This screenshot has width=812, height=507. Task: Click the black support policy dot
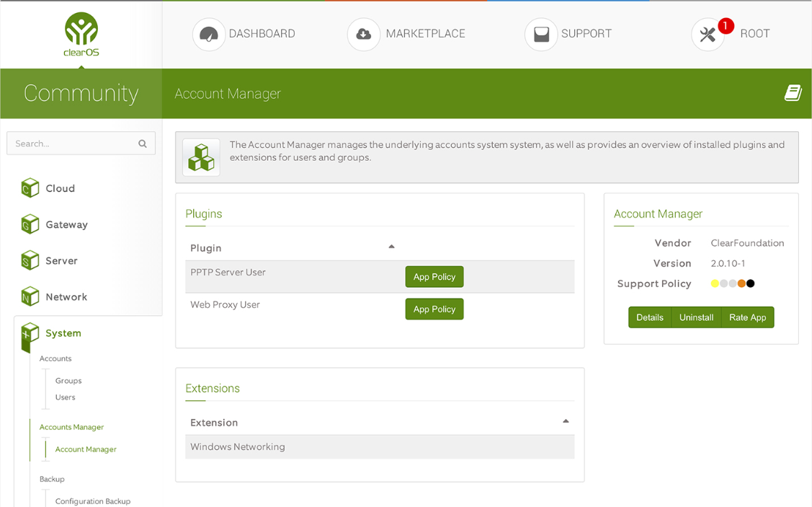(x=750, y=283)
